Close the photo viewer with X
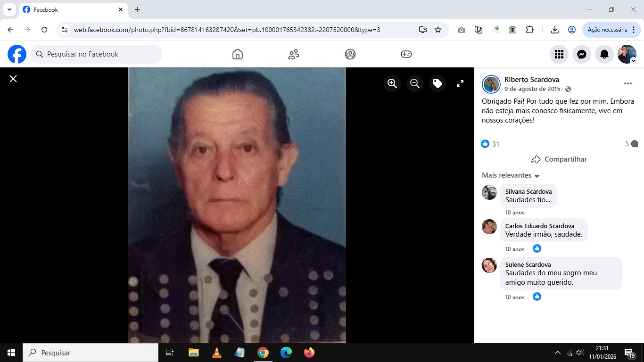Image resolution: width=644 pixels, height=362 pixels. (13, 79)
